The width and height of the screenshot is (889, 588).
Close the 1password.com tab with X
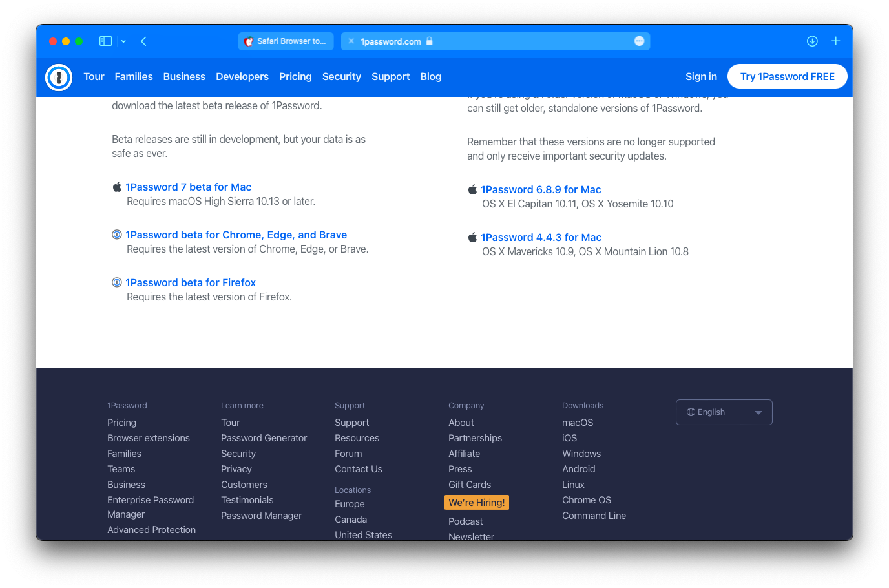click(x=351, y=41)
